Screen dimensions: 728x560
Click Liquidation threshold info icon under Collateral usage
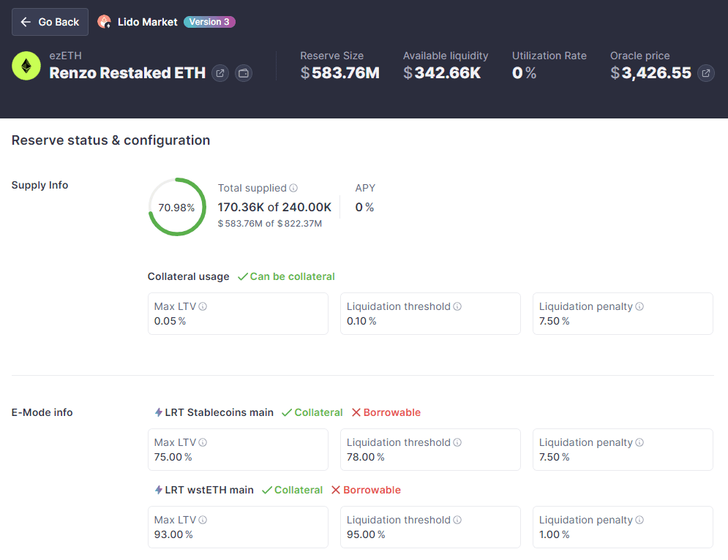[457, 306]
